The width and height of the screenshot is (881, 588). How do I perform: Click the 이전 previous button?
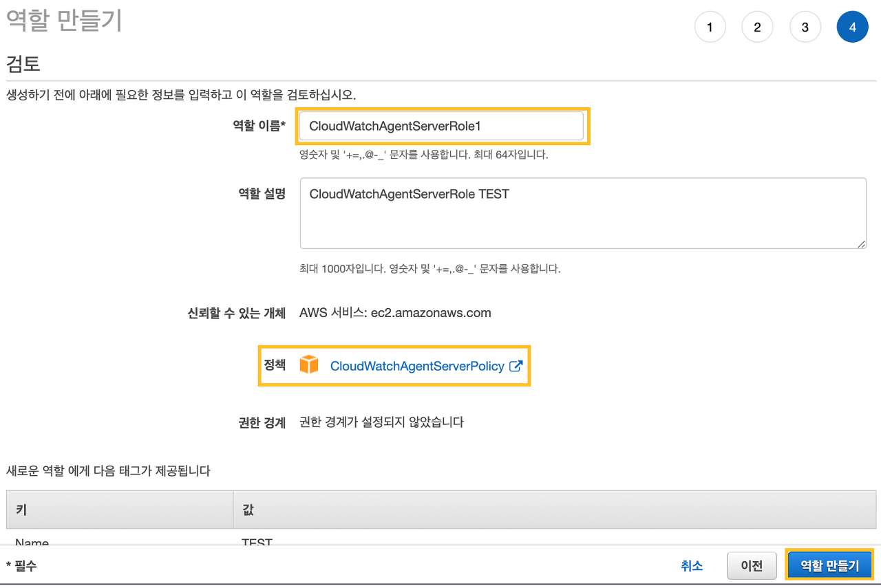click(752, 566)
